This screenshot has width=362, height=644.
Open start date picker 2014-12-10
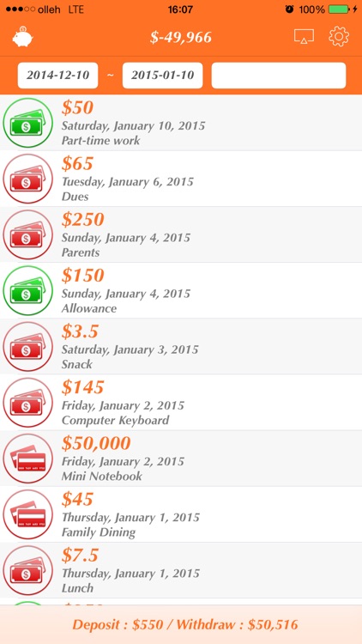click(57, 76)
